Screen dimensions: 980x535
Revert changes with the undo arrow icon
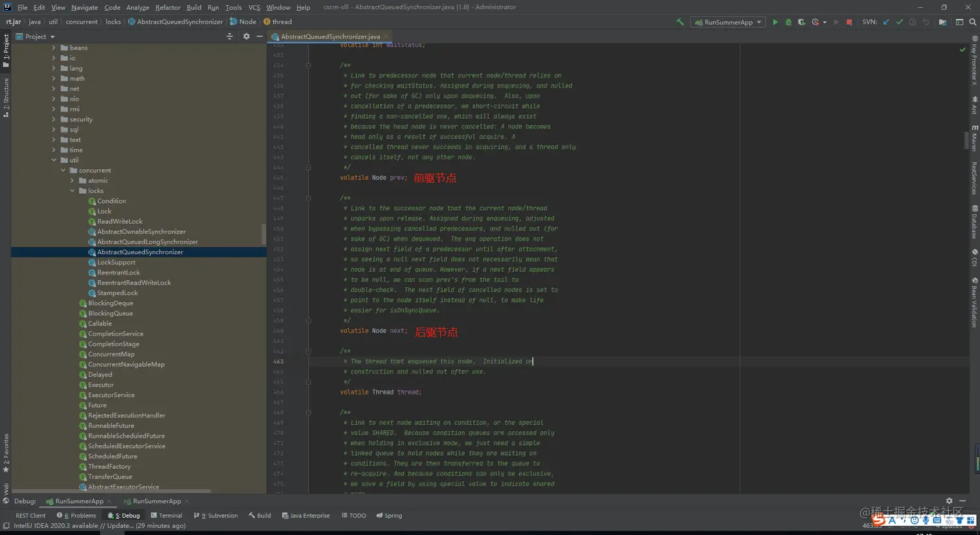(926, 22)
